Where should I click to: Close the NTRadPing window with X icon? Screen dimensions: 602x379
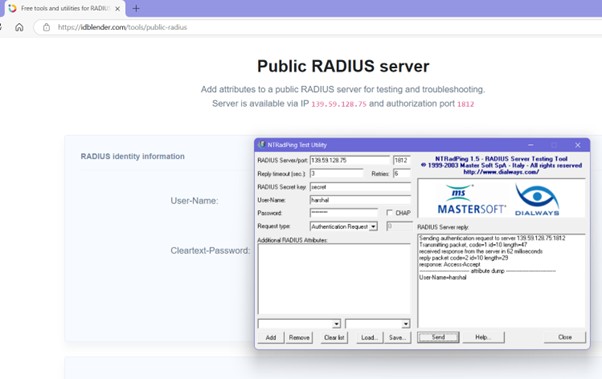click(x=577, y=145)
